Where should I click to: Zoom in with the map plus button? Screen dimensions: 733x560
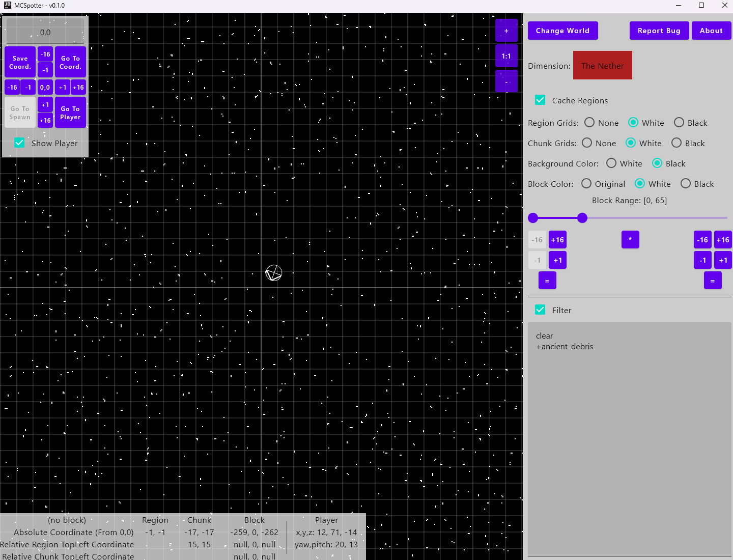click(x=506, y=31)
